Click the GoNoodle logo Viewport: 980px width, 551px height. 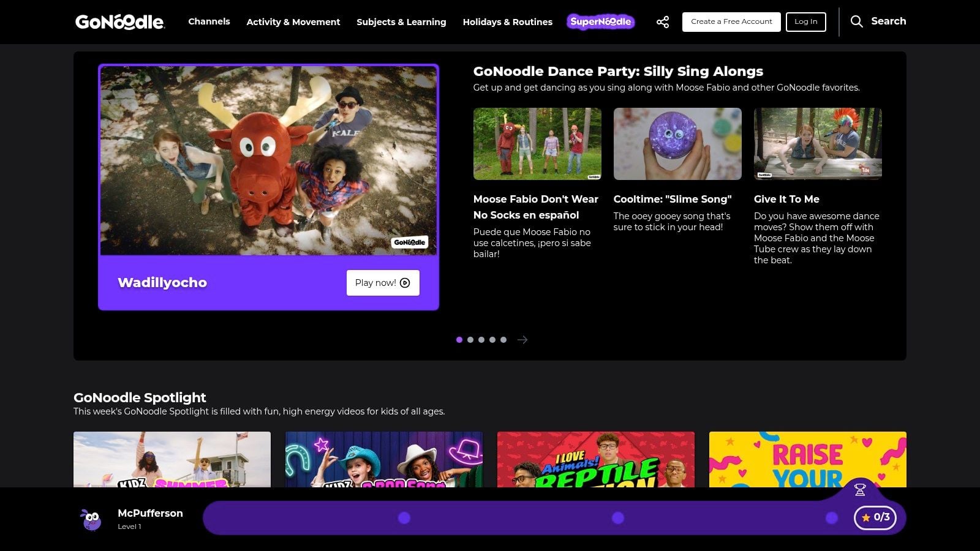click(119, 22)
